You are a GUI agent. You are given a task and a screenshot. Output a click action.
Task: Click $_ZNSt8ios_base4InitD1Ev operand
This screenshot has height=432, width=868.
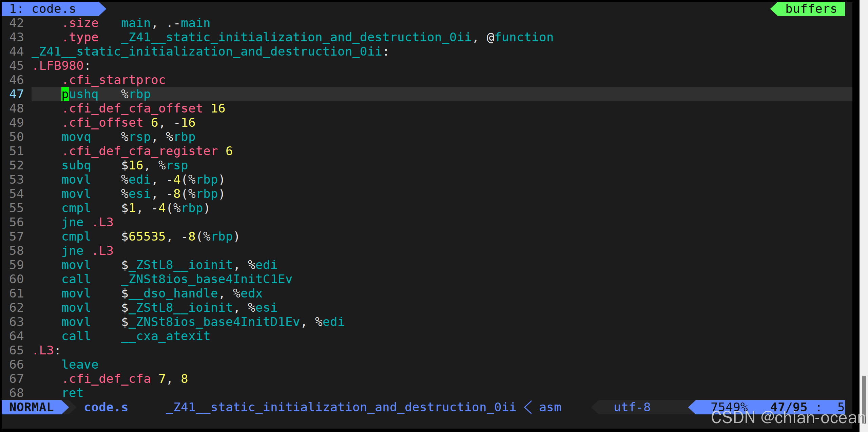[x=211, y=322]
